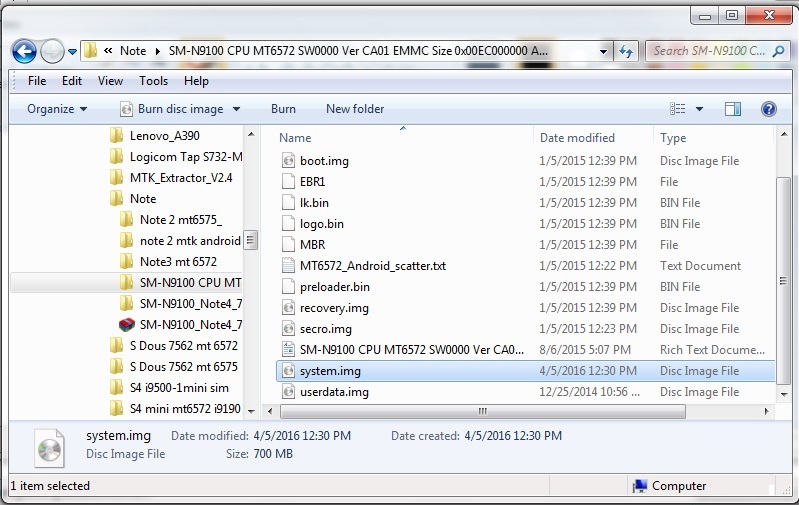Viewport: 799px width, 505px height.
Task: Click the secro.img disc image icon
Action: pyautogui.click(x=288, y=329)
